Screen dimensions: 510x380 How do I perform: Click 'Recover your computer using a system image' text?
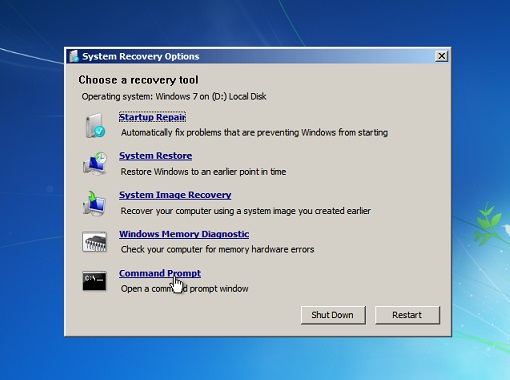coord(246,211)
